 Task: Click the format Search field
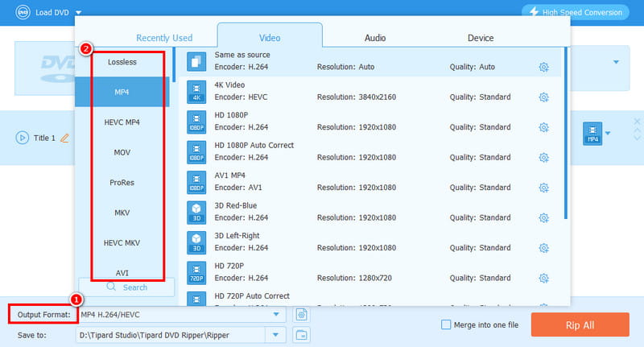pyautogui.click(x=126, y=287)
